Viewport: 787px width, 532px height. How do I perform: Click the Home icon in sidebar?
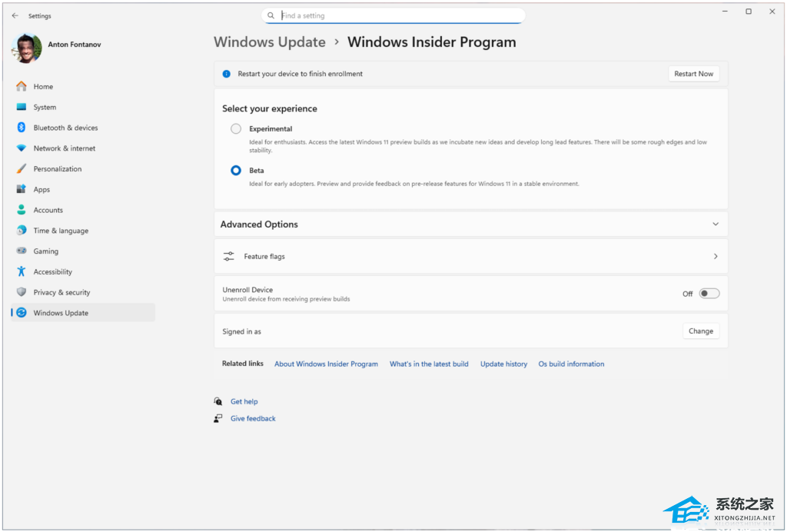[21, 86]
